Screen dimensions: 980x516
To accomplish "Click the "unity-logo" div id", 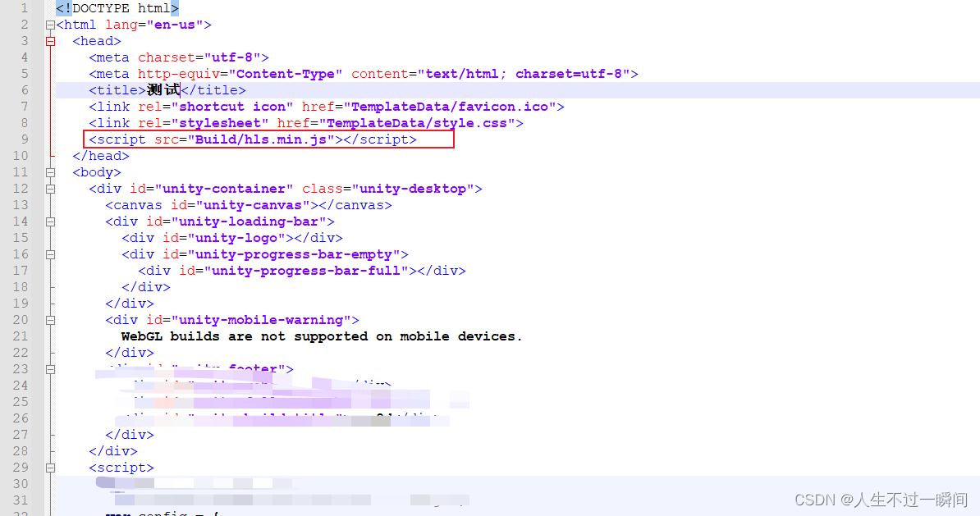I will 236,238.
